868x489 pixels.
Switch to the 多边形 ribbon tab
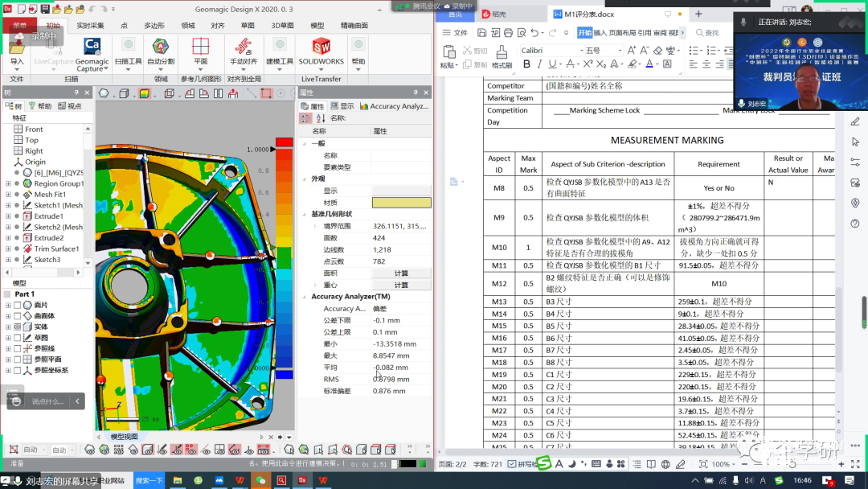pos(154,26)
